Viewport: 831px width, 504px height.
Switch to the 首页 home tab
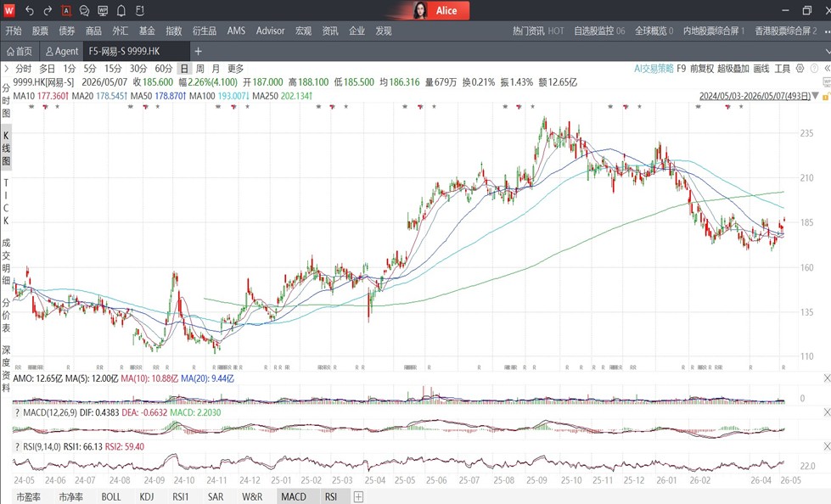click(20, 52)
